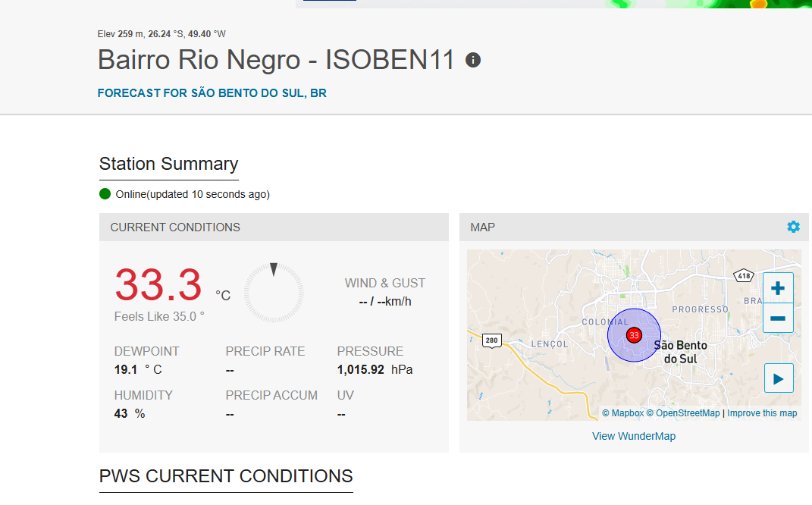Play the map animation

(779, 378)
